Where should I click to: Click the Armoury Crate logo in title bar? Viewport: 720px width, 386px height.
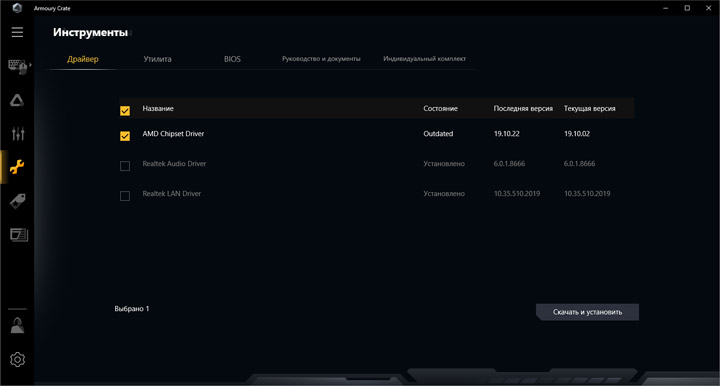pyautogui.click(x=17, y=8)
